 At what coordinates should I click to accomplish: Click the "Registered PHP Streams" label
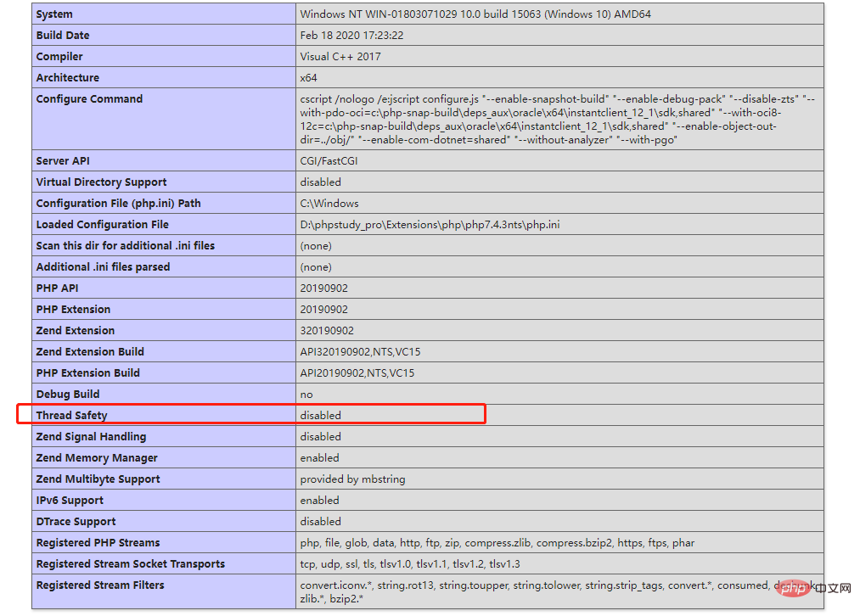coord(98,543)
